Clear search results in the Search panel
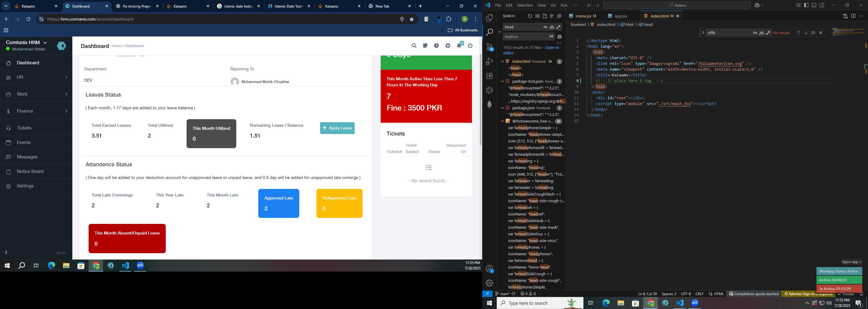Image resolution: width=868 pixels, height=309 pixels. (537, 16)
